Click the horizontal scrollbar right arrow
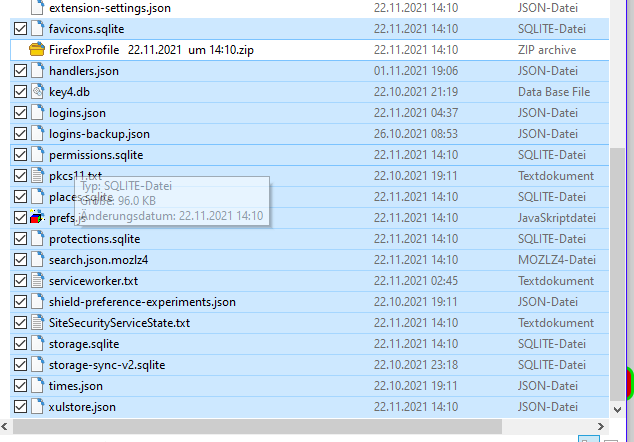Viewport: 634px width, 442px height. (601, 426)
